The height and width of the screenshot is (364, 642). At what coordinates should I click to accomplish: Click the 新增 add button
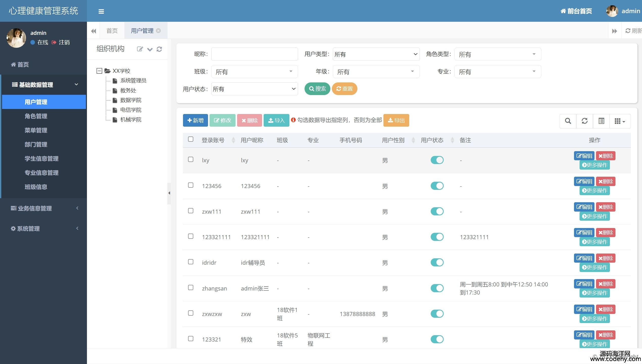coord(195,120)
